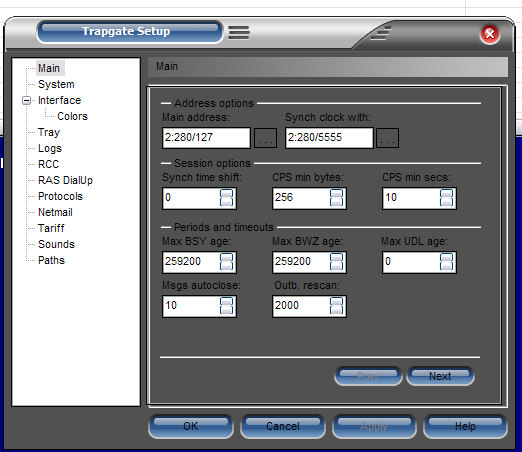This screenshot has width=522, height=452.
Task: Increase Msgs autoclose value
Action: [226, 301]
